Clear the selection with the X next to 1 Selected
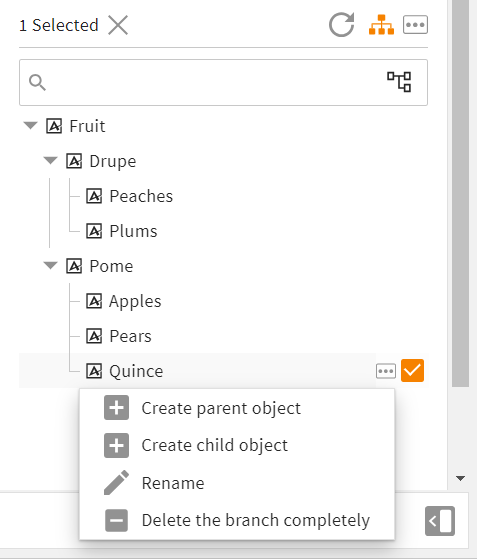Image resolution: width=477 pixels, height=559 pixels. coord(118,25)
